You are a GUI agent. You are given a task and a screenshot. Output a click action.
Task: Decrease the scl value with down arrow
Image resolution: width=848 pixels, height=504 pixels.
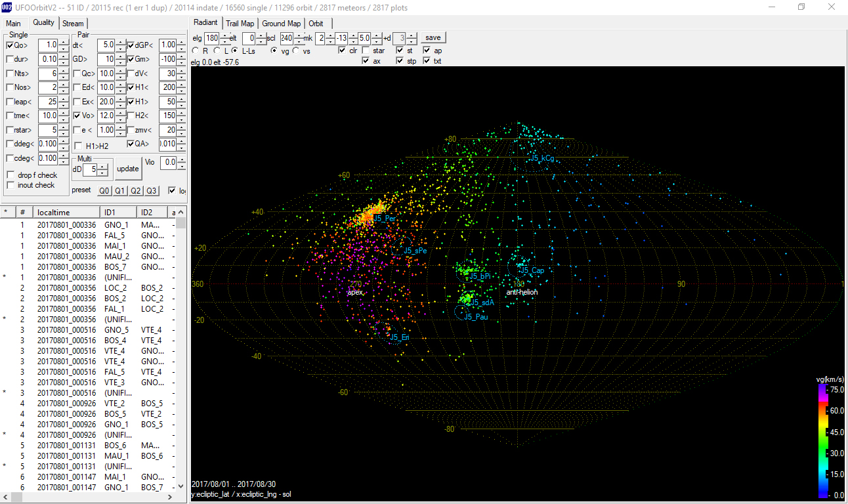pyautogui.click(x=298, y=41)
